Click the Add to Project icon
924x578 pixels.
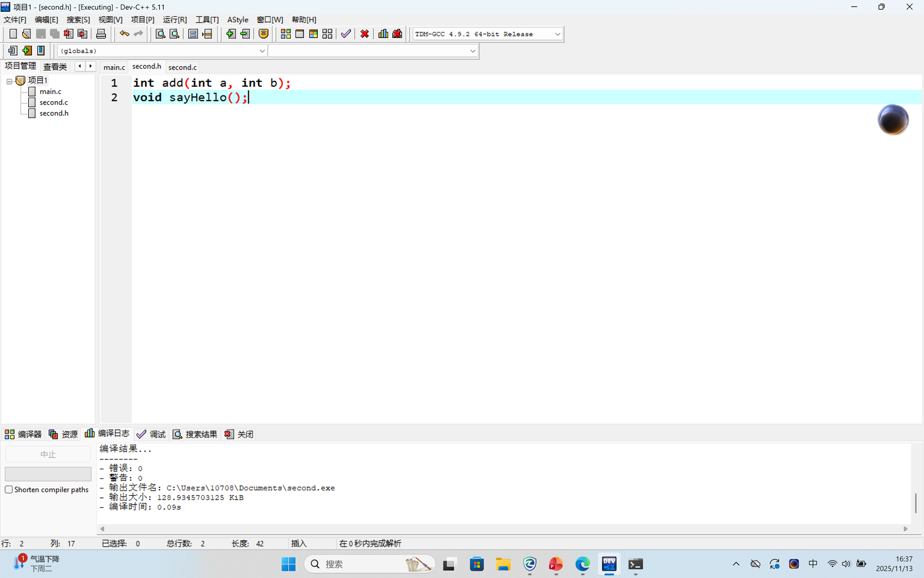pos(231,34)
